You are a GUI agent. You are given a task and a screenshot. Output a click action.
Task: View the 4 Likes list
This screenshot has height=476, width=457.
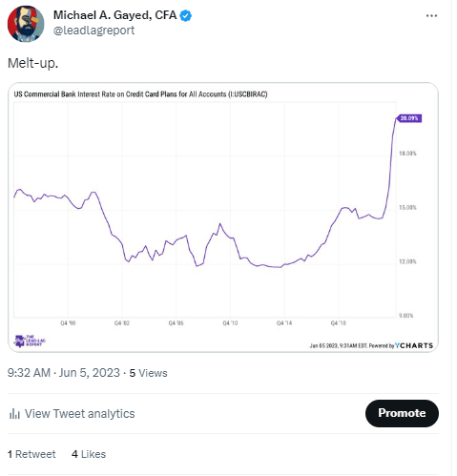pos(89,454)
